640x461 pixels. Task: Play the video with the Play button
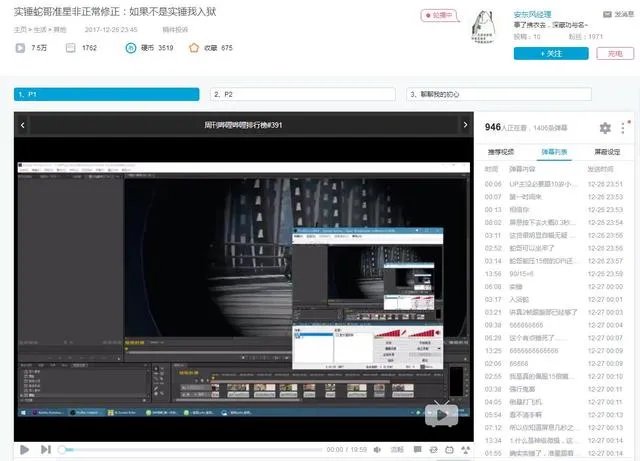point(24,450)
